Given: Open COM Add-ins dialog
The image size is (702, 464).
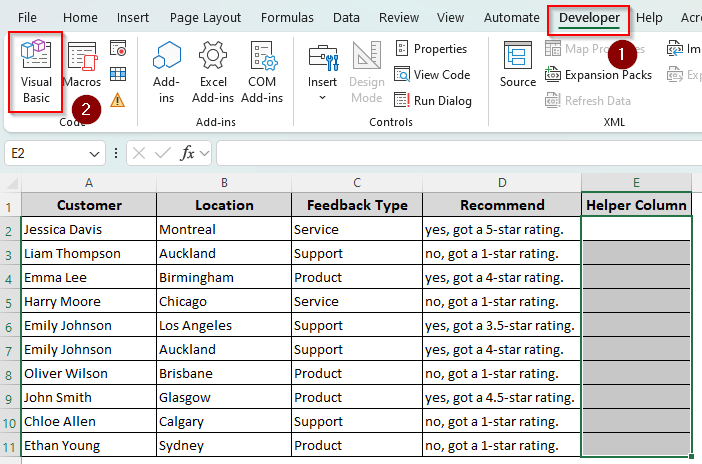Looking at the screenshot, I should (262, 72).
